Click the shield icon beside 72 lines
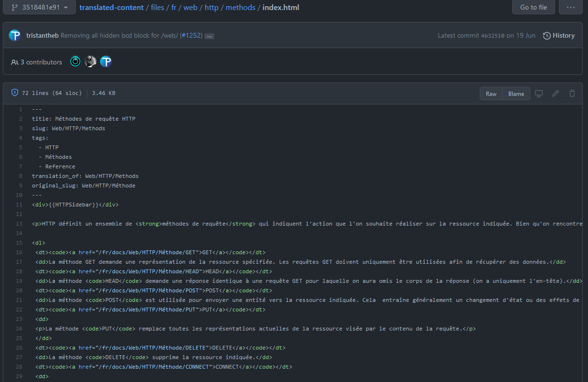The width and height of the screenshot is (588, 382). pyautogui.click(x=15, y=93)
